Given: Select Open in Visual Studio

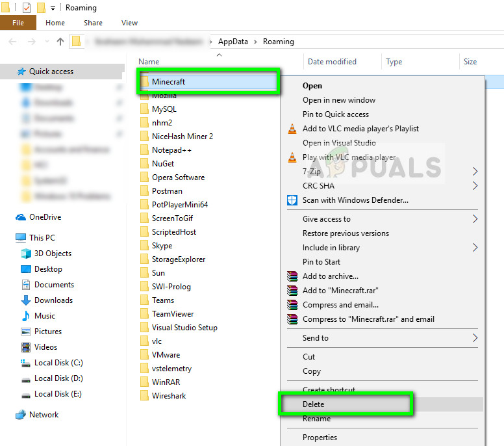Looking at the screenshot, I should pyautogui.click(x=339, y=143).
